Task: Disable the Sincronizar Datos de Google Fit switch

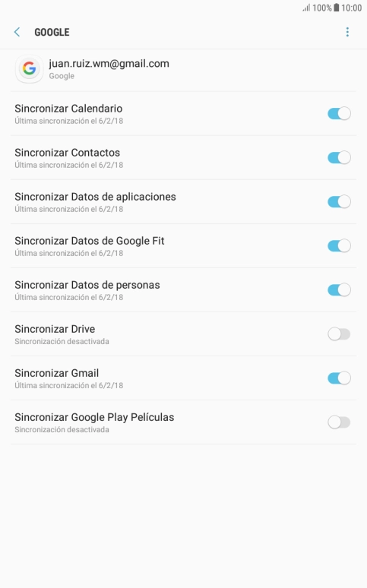Action: (x=339, y=245)
